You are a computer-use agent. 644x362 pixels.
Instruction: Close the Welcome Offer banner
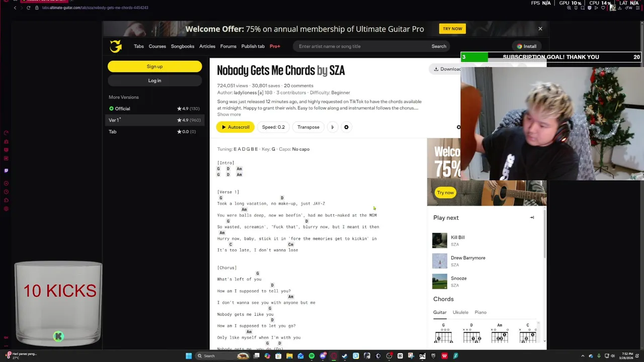540,29
